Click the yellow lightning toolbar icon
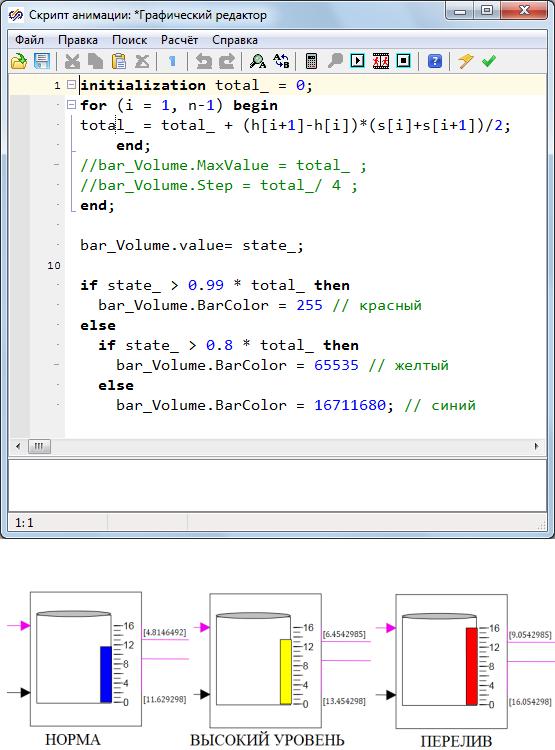 (x=465, y=61)
